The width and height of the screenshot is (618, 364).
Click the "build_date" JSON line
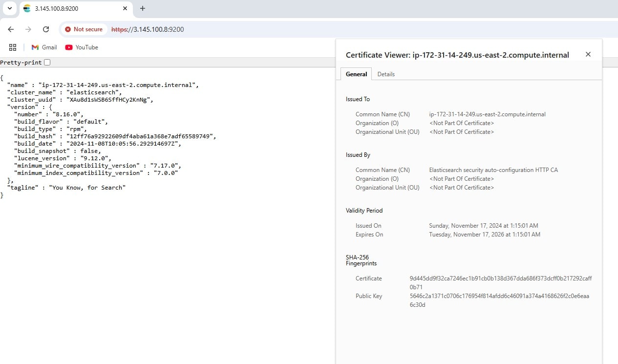(98, 144)
